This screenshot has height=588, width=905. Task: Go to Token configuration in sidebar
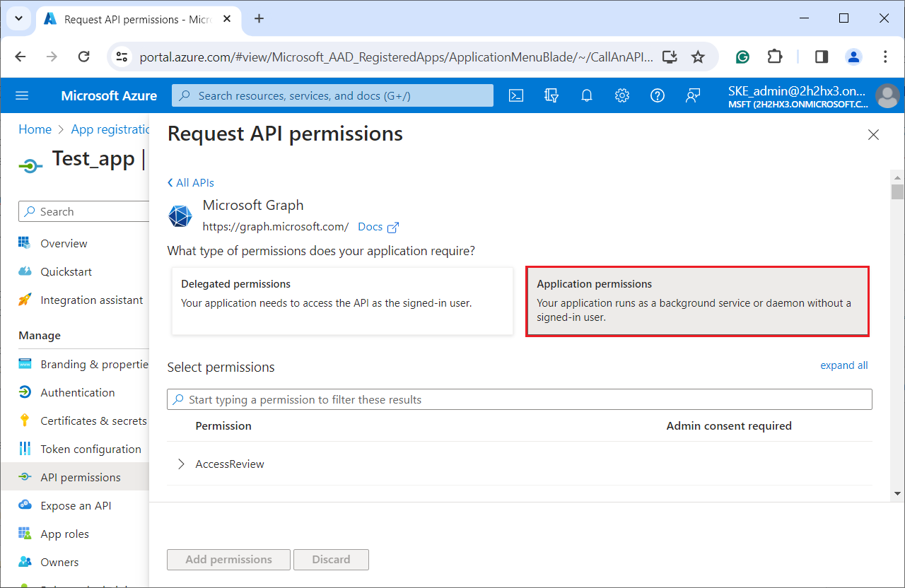click(90, 449)
